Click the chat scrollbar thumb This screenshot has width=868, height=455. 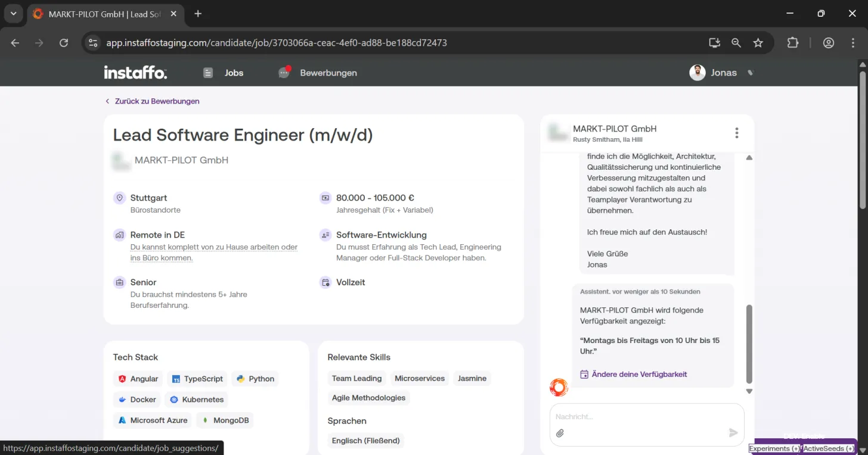coord(749,344)
